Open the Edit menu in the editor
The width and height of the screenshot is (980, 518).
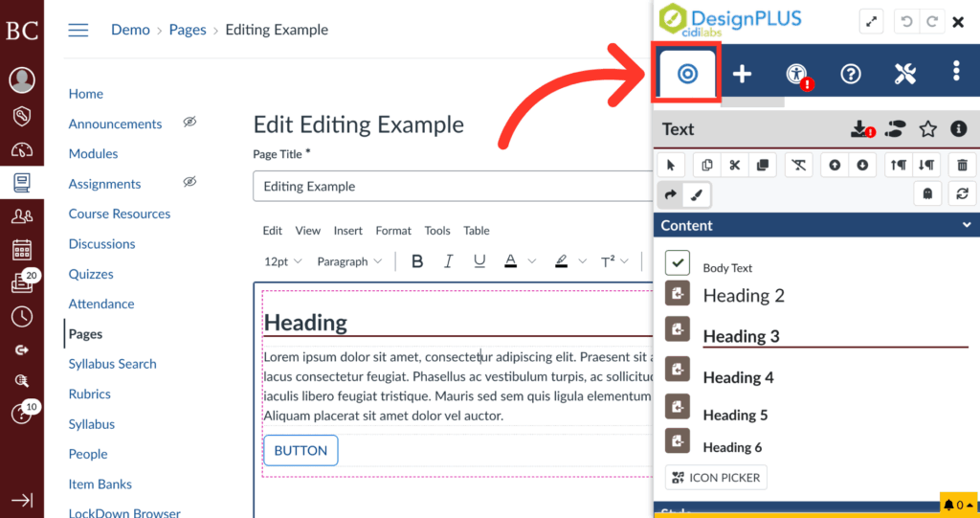(272, 231)
